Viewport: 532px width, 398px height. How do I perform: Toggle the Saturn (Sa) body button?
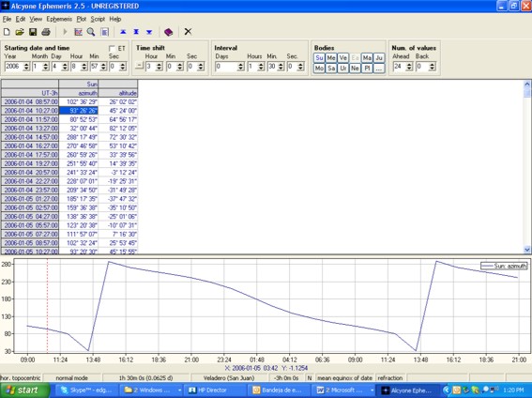point(331,69)
